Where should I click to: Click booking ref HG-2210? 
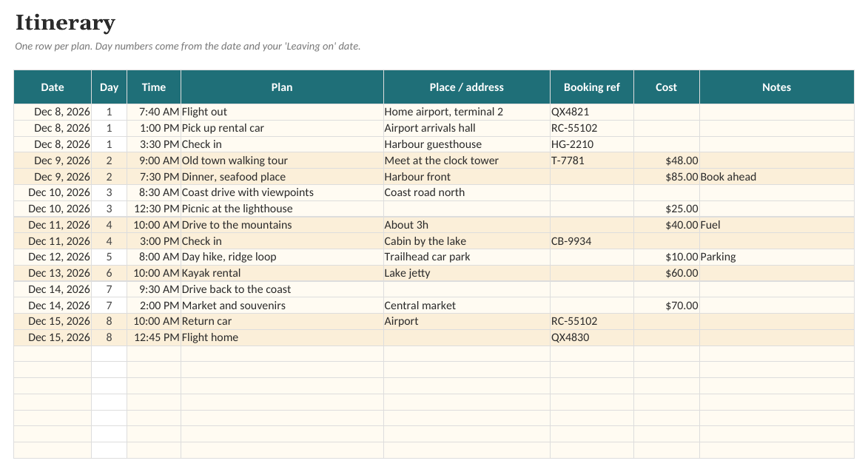tap(592, 144)
